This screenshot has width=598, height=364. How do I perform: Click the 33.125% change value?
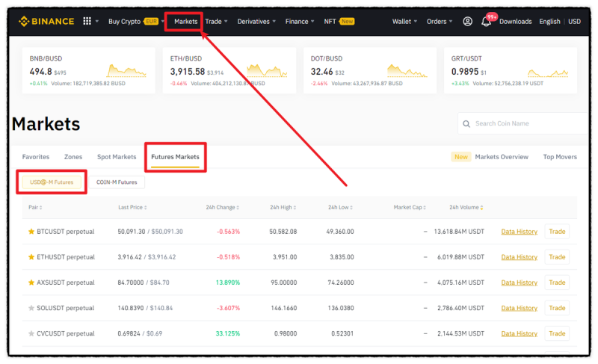tap(228, 333)
